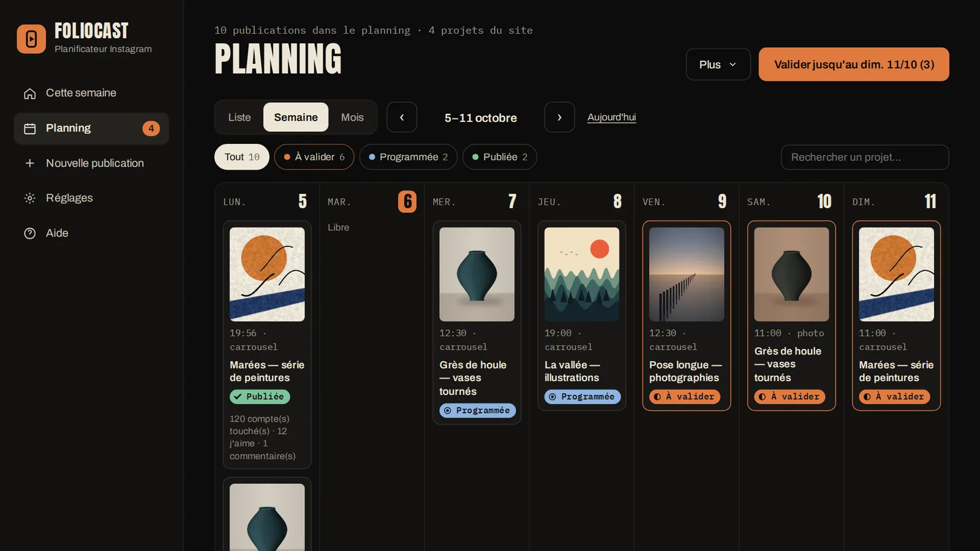Click the plus icon for Nouvelle publication
The image size is (980, 551).
pos(29,163)
